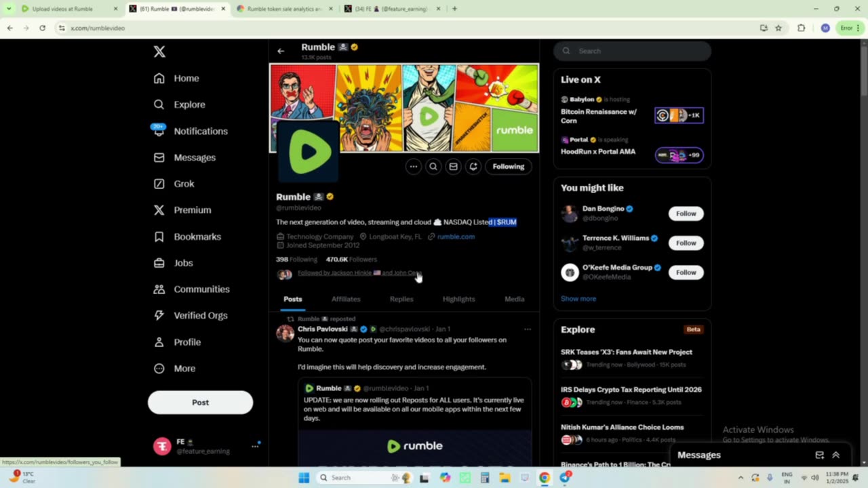Open the three-dot menu on Chris Pavlovski's post
Viewport: 868px width, 488px height.
tap(528, 329)
